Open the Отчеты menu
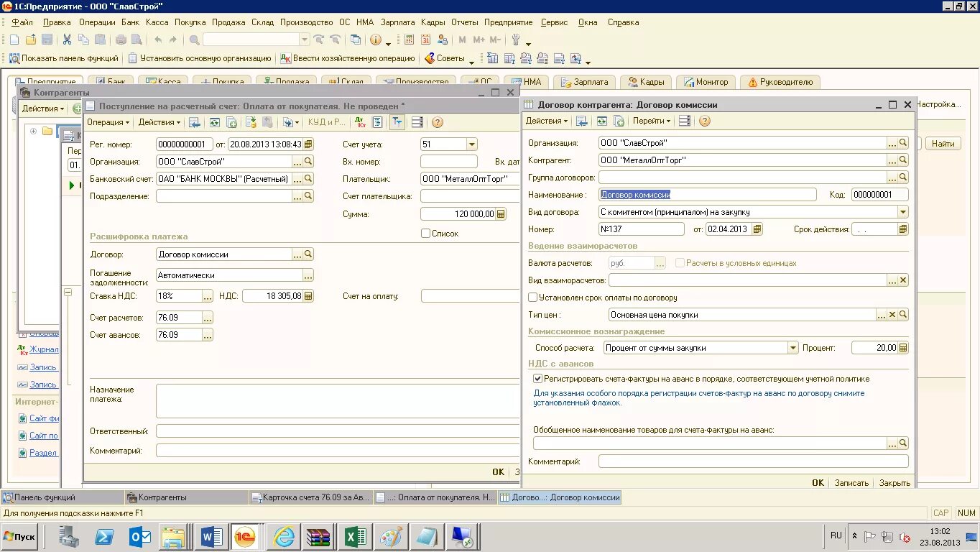This screenshot has height=552, width=980. click(x=465, y=22)
